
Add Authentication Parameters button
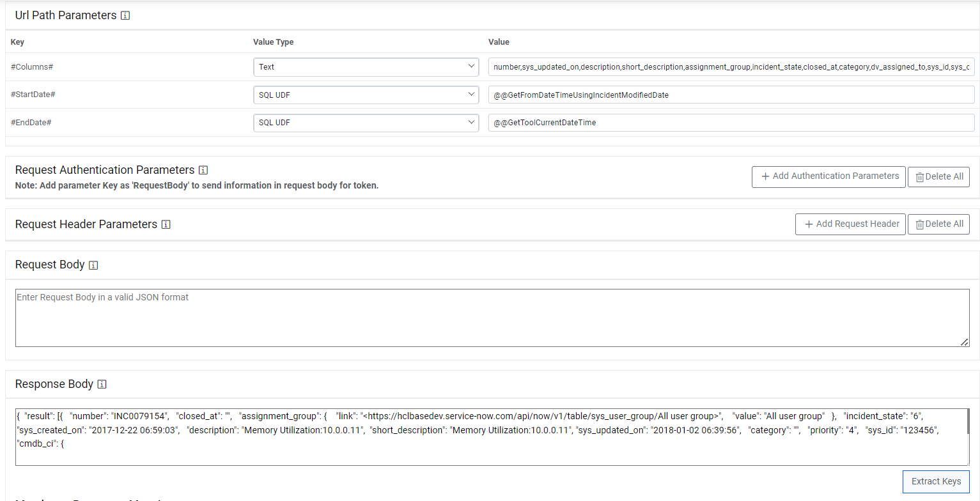click(x=828, y=176)
